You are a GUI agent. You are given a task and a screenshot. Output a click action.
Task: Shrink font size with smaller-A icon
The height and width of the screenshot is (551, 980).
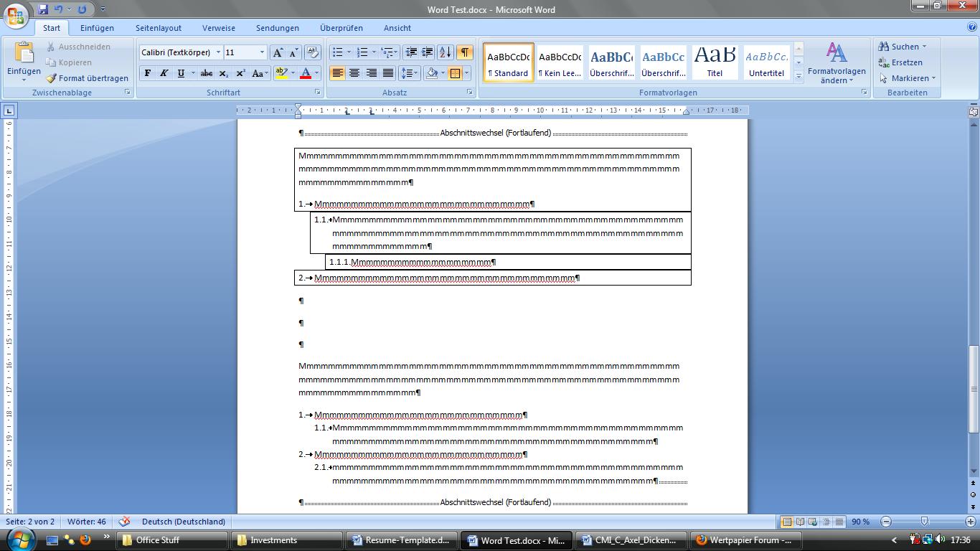pos(293,52)
